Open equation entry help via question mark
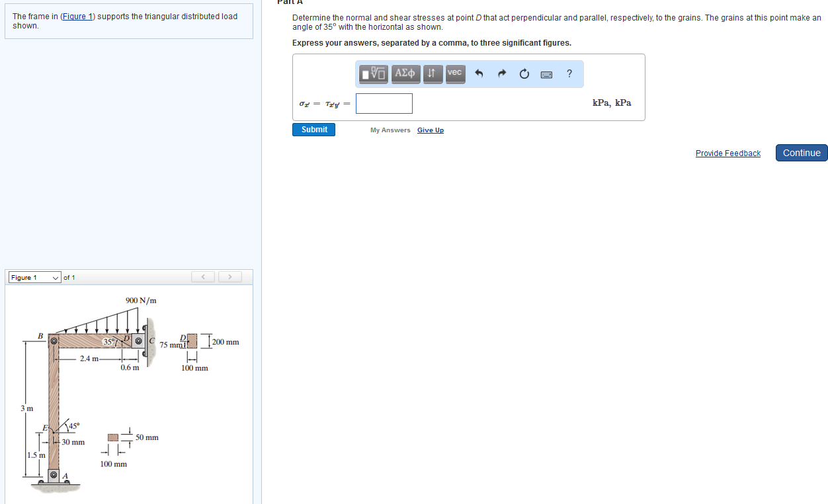This screenshot has width=828, height=504. click(x=569, y=74)
